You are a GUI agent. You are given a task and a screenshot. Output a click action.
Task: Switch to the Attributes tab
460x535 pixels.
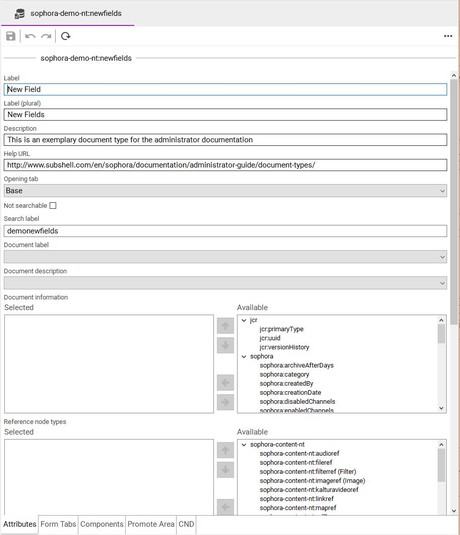click(20, 524)
